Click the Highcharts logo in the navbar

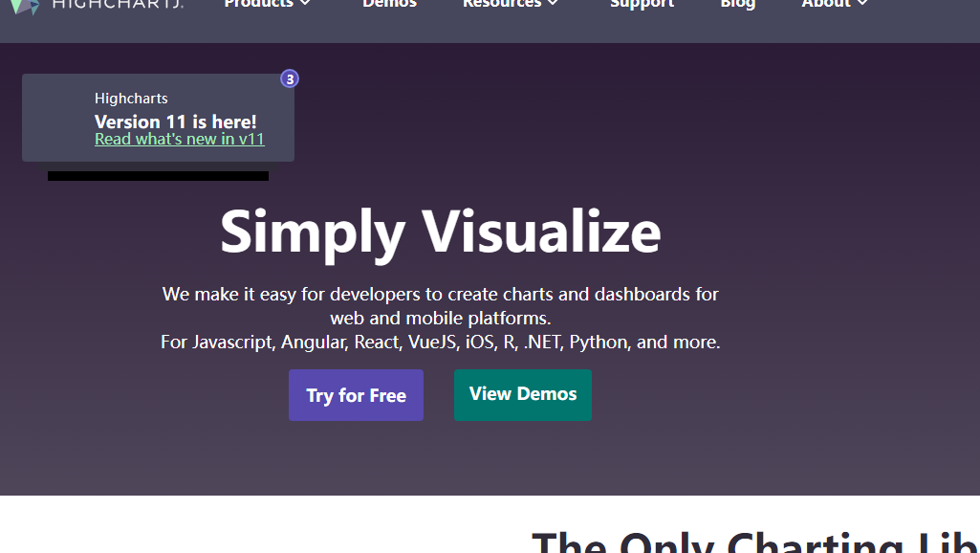click(x=97, y=5)
